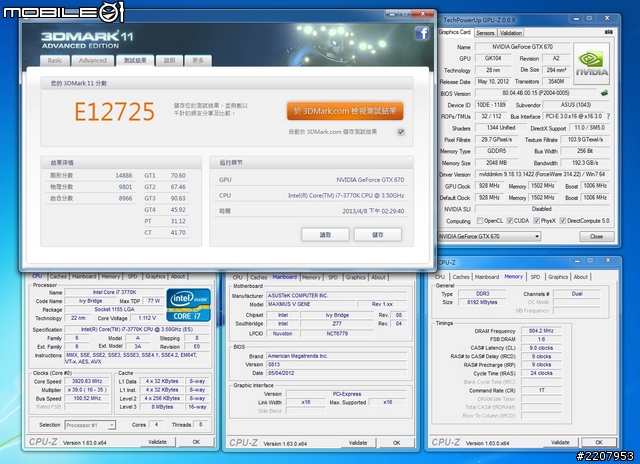Click Validate in right CPU-Z window
This screenshot has height=464, width=640.
[560, 442]
